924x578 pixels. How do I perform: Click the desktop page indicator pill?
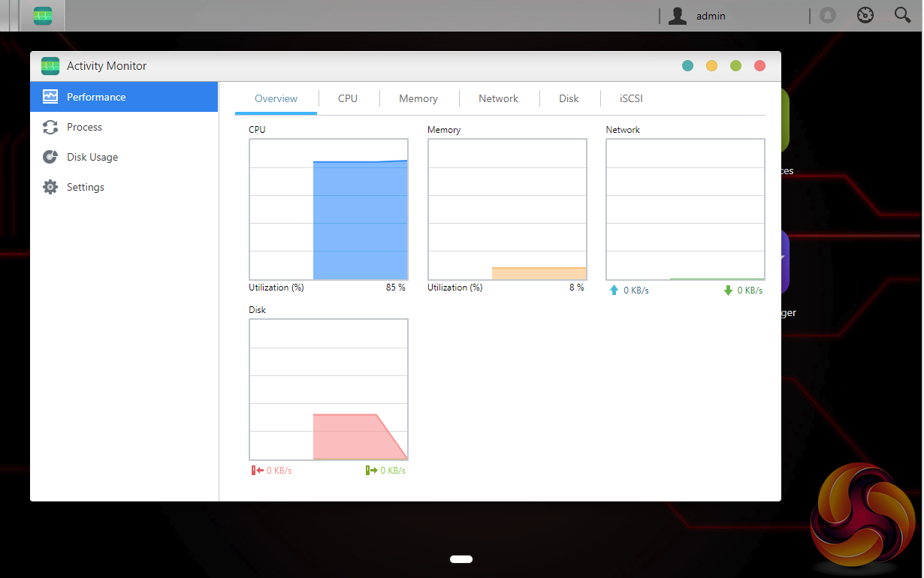pos(461,558)
